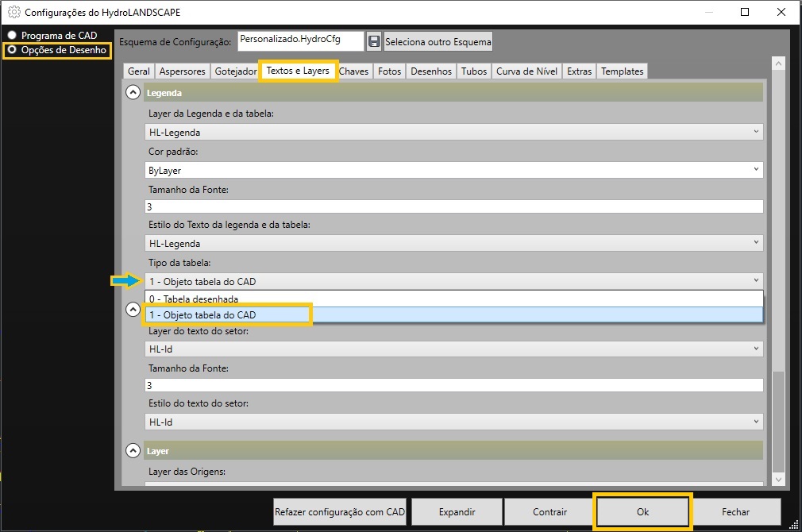Click the scrollbar down arrow
This screenshot has height=532, width=802.
click(x=778, y=480)
